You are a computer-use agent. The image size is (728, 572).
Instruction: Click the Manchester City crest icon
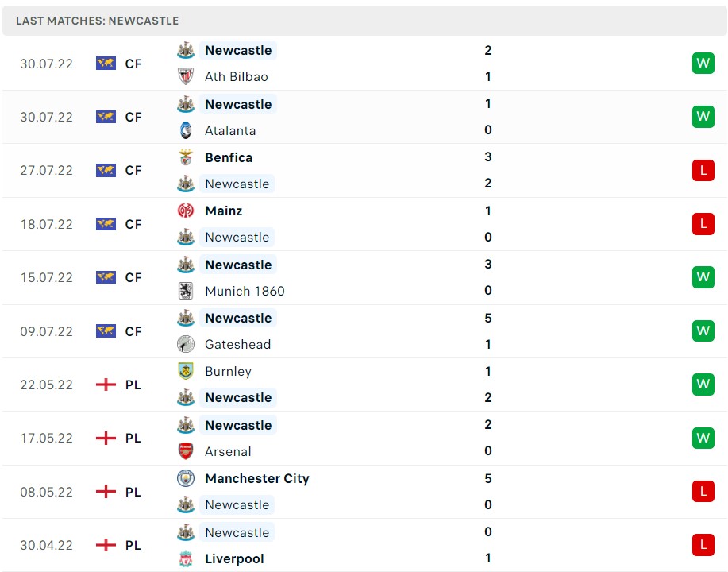coord(186,478)
